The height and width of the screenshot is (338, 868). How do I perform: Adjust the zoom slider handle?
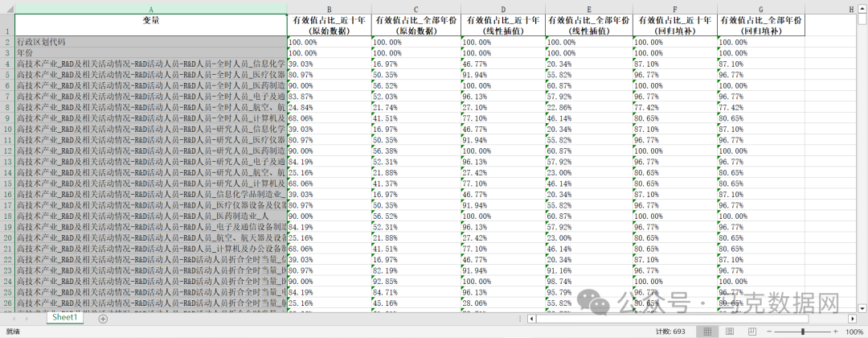(x=803, y=332)
